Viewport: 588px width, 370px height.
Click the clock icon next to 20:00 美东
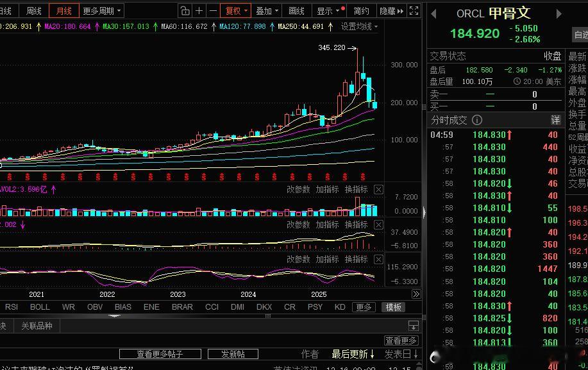(517, 81)
